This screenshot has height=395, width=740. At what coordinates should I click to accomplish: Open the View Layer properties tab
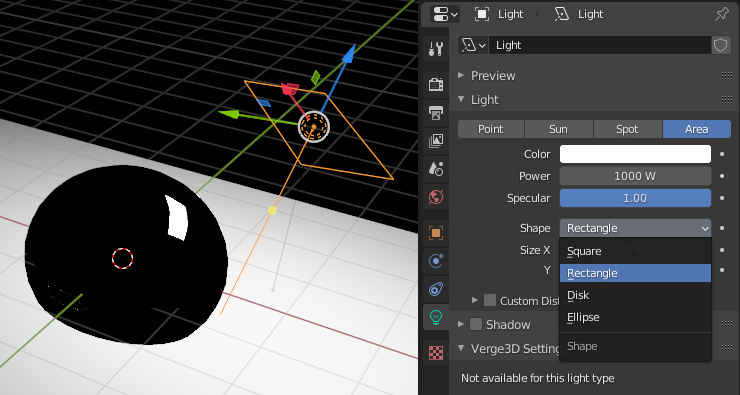pyautogui.click(x=436, y=140)
